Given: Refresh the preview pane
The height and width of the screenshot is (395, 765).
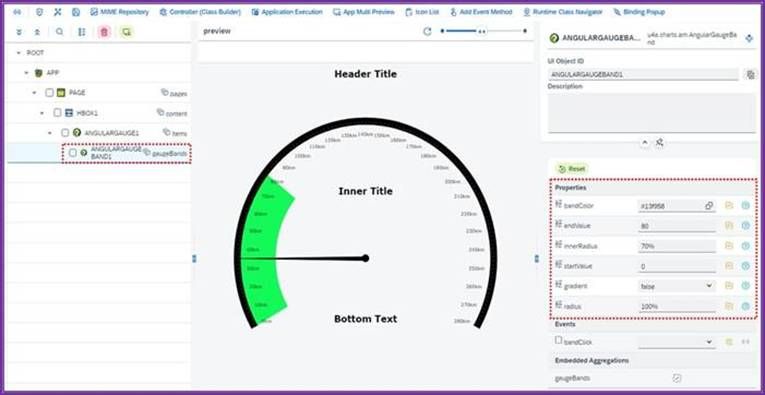Looking at the screenshot, I should (x=427, y=31).
